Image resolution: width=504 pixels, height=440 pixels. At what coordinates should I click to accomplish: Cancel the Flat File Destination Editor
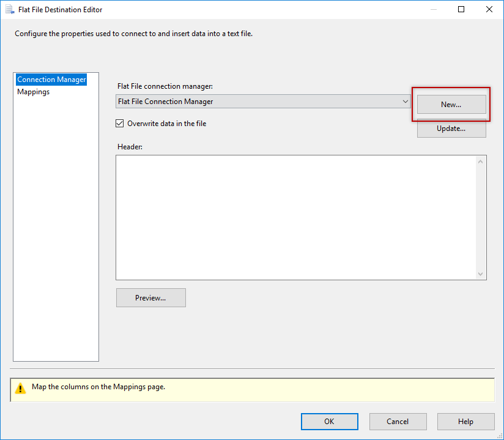(398, 422)
